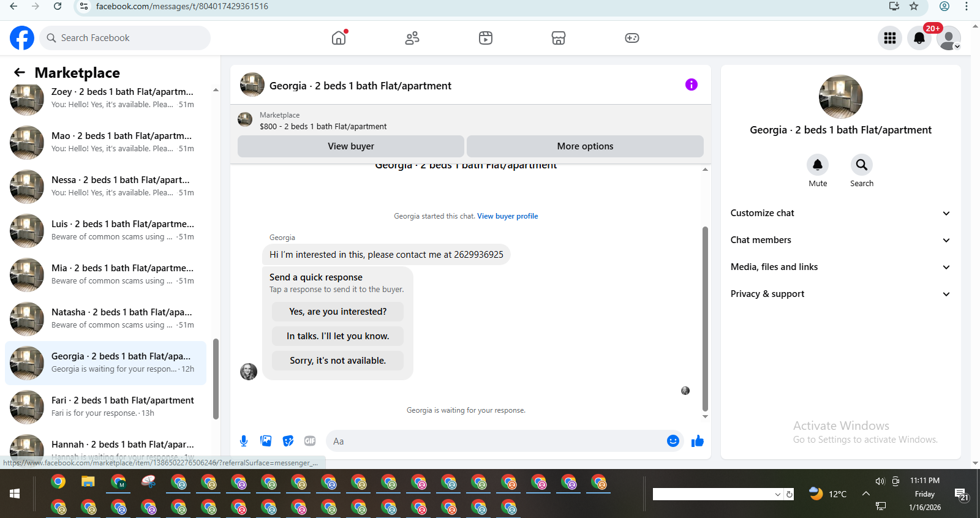Search in conversation with magnifier icon
Image resolution: width=980 pixels, height=518 pixels.
pos(862,165)
